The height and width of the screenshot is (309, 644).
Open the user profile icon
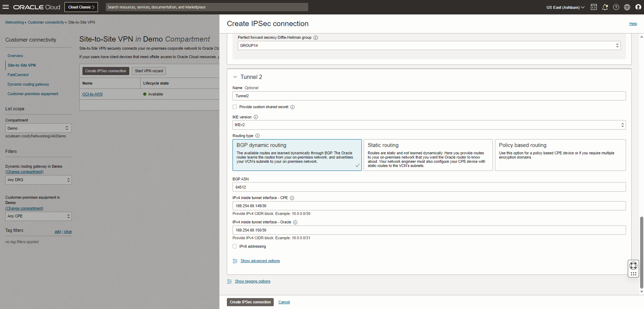(x=638, y=7)
